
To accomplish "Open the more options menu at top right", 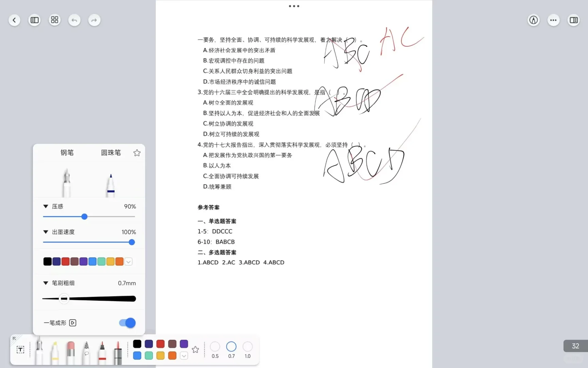I will point(553,20).
